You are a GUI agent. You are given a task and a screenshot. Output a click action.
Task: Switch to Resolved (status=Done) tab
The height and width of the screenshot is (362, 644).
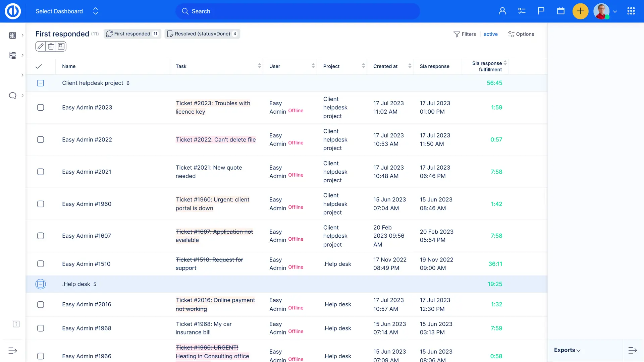coord(202,34)
